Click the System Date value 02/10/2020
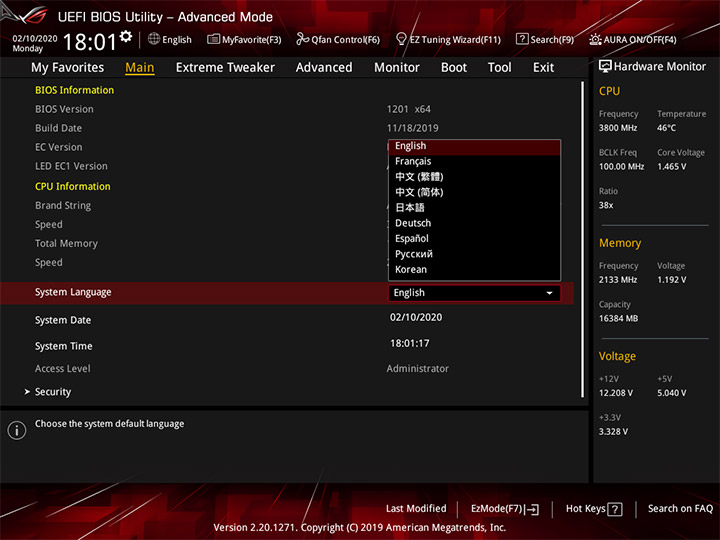The width and height of the screenshot is (720, 540). [416, 317]
